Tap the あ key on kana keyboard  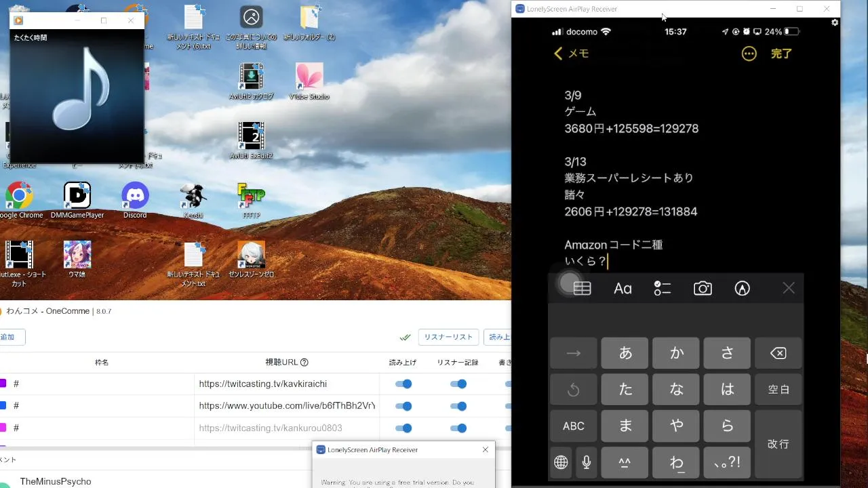pos(625,353)
